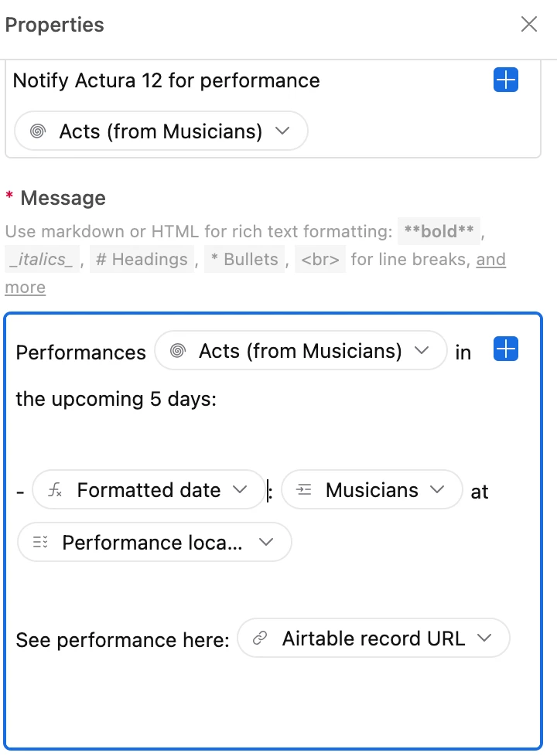
Task: Close the Properties panel
Action: (x=529, y=25)
